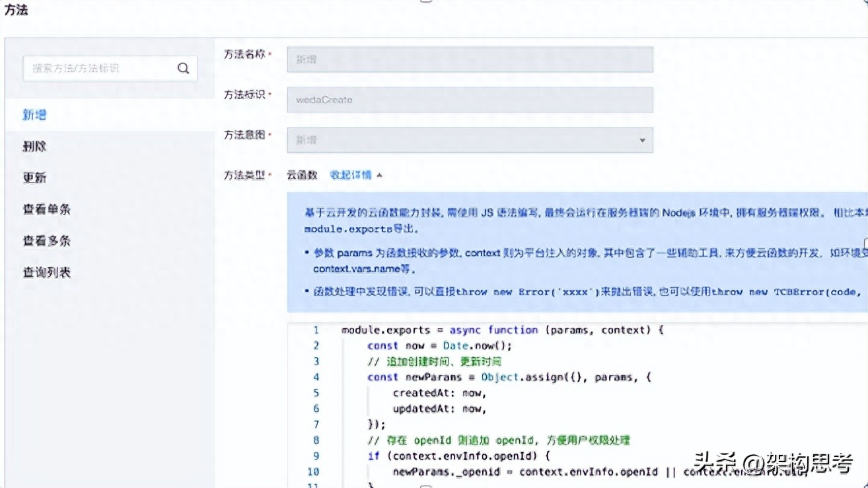Click line number 10 in gutter

tap(314, 471)
